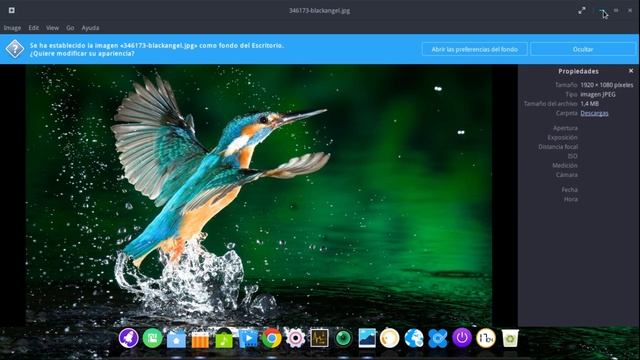This screenshot has height=360, width=640.
Task: Click the imagen JPEG type value
Action: coord(598,94)
